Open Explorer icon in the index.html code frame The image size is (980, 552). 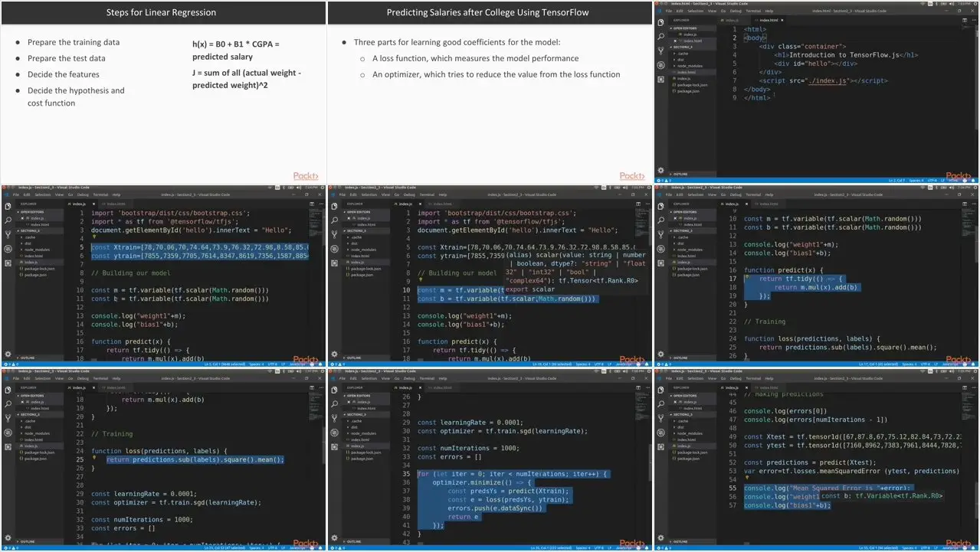pyautogui.click(x=660, y=21)
